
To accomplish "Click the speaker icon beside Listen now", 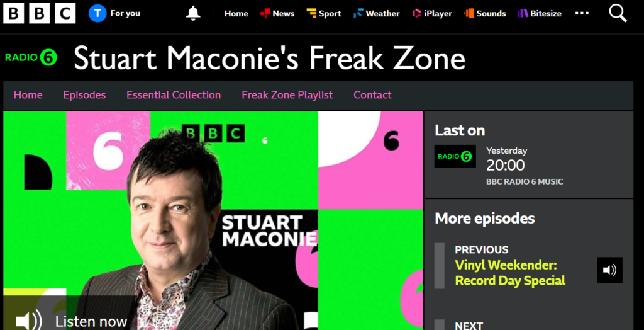I will (28, 321).
